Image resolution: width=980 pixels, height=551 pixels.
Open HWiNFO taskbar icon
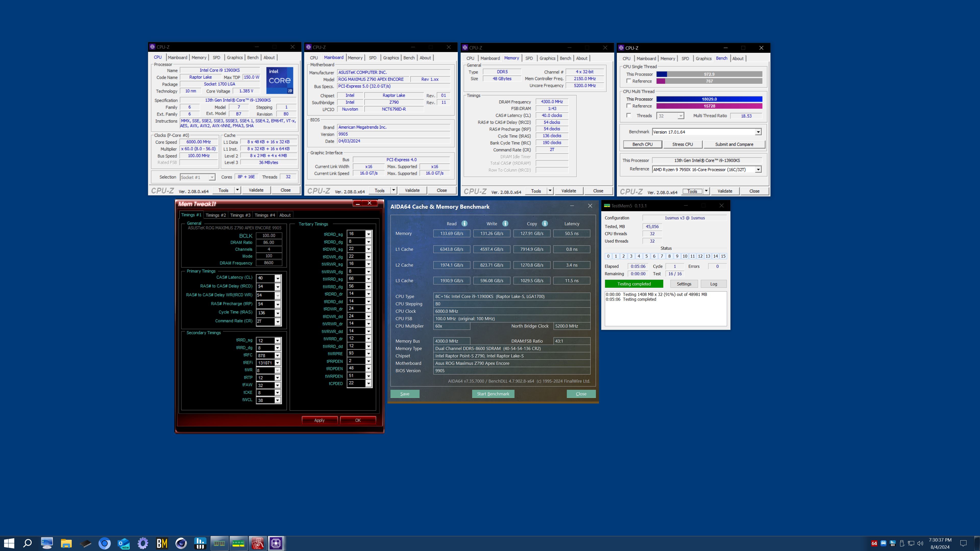point(200,543)
